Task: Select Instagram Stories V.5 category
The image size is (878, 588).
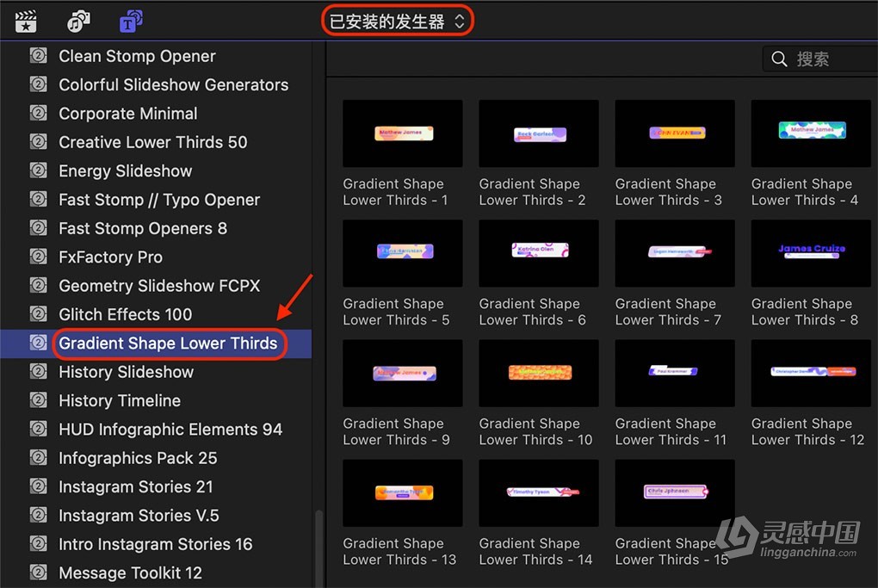Action: coord(139,515)
